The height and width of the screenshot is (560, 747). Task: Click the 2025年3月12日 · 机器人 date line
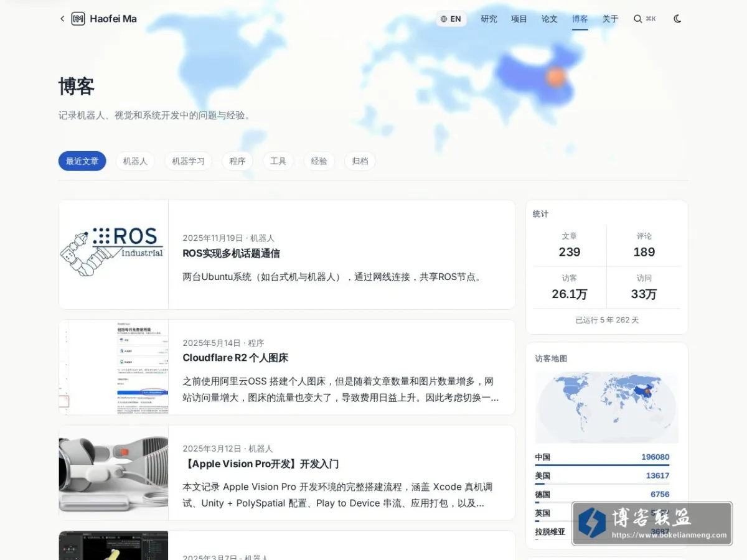tap(228, 449)
